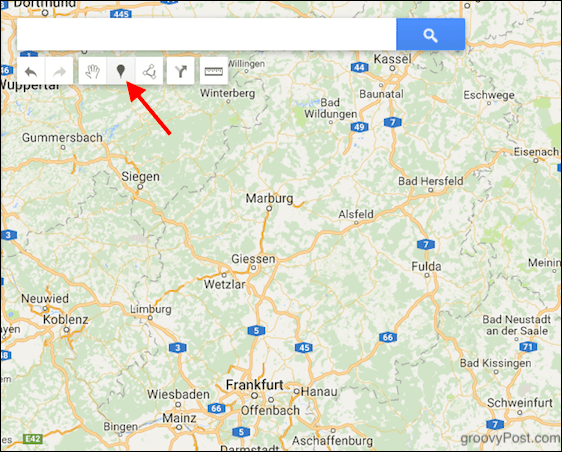Click the Fulda city label
The width and height of the screenshot is (562, 452).
[x=426, y=267]
